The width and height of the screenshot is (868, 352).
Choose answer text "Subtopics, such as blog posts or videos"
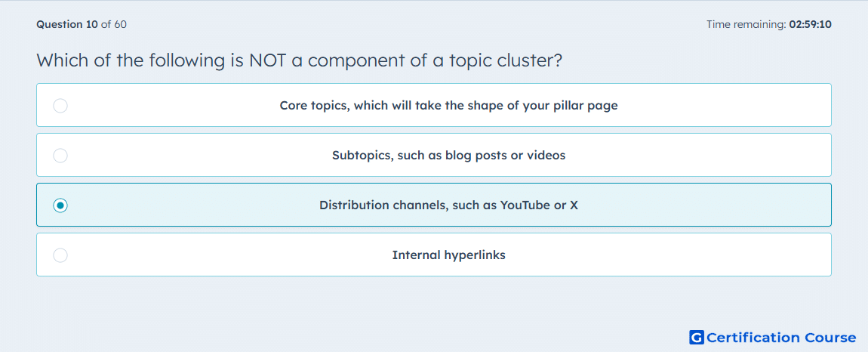click(449, 155)
